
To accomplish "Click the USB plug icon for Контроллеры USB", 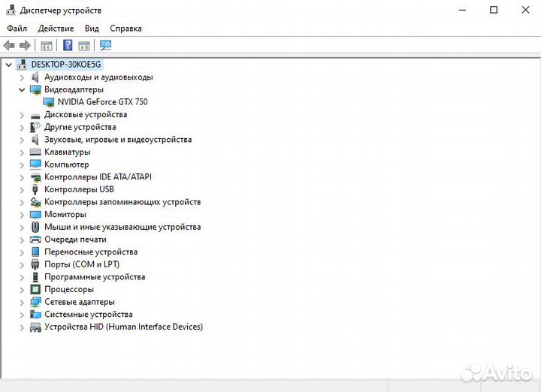I will click(35, 189).
